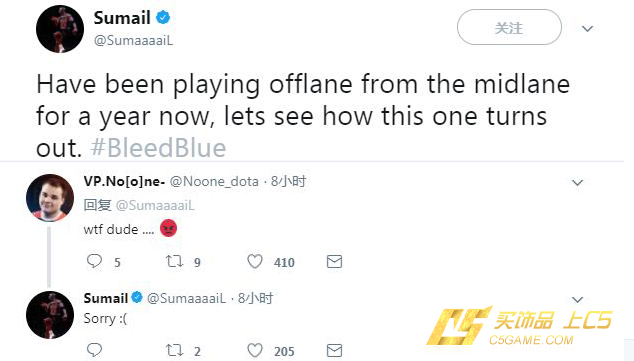The height and width of the screenshot is (361, 634).
Task: Reply to the VP.No[o]ne- tweet
Action: [x=94, y=261]
